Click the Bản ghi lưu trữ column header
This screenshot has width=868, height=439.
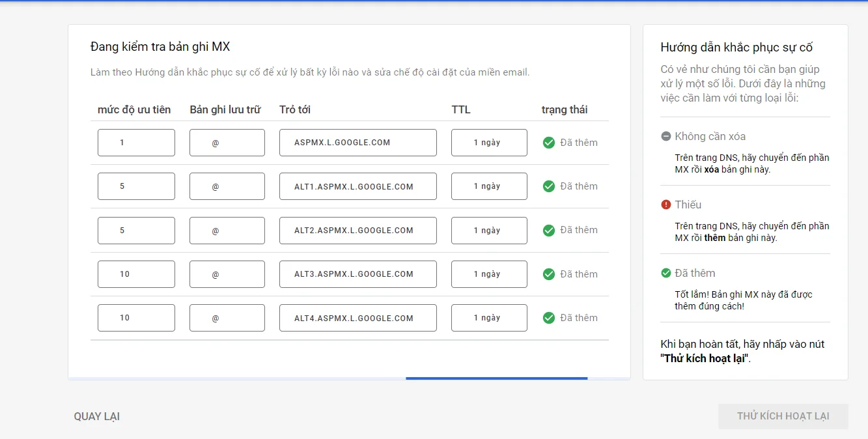[225, 109]
